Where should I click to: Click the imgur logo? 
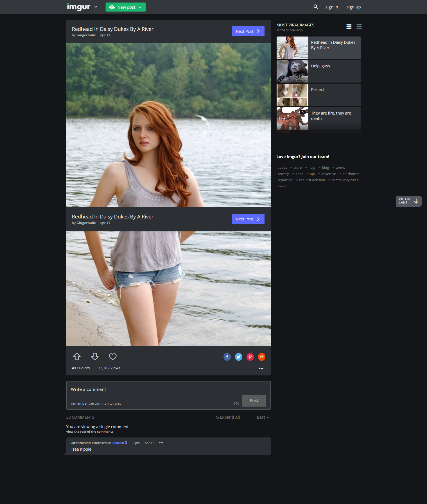[x=78, y=7]
